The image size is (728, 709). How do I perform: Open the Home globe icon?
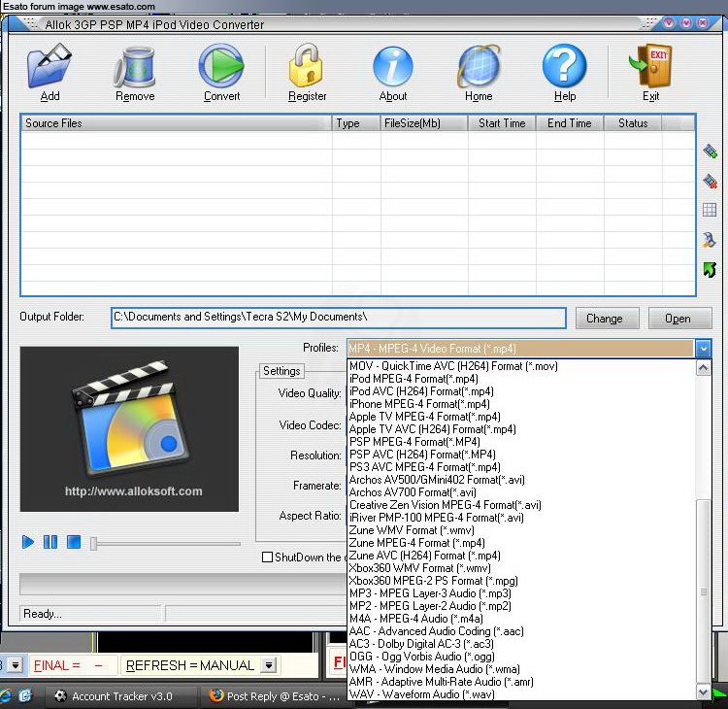click(x=479, y=67)
